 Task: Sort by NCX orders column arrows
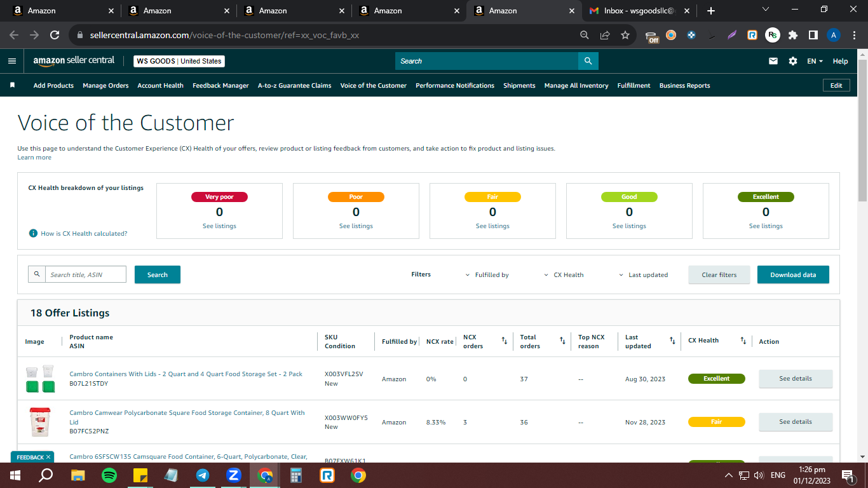coord(505,341)
